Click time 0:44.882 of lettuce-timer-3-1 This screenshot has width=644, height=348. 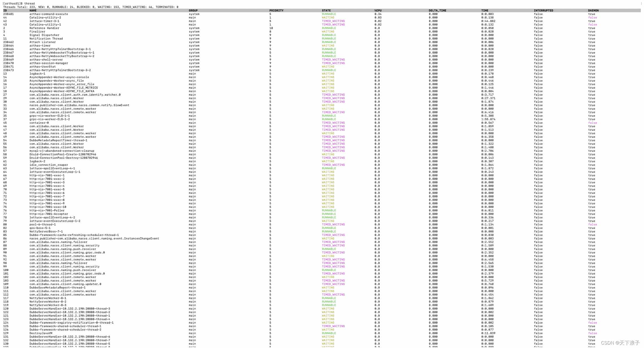tap(488, 21)
